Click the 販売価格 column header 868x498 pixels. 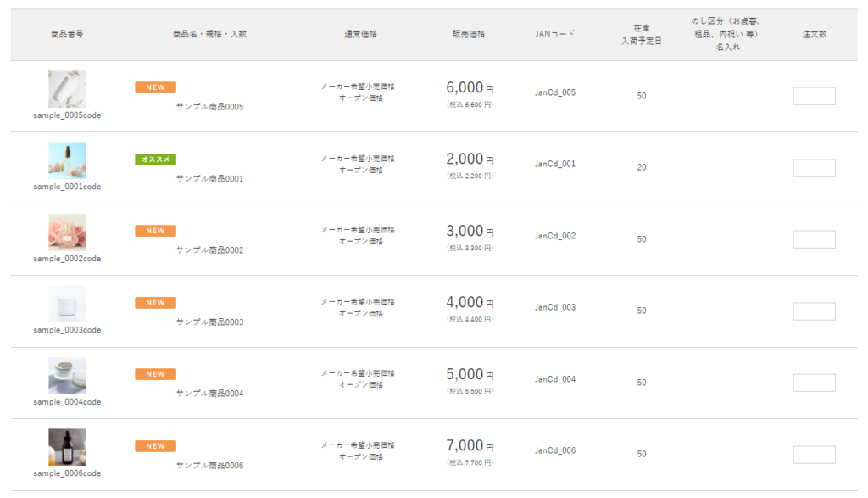pos(469,35)
